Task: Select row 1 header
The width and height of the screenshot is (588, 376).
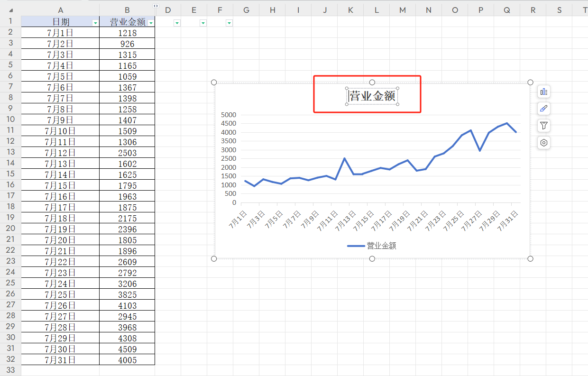Action: tap(10, 21)
